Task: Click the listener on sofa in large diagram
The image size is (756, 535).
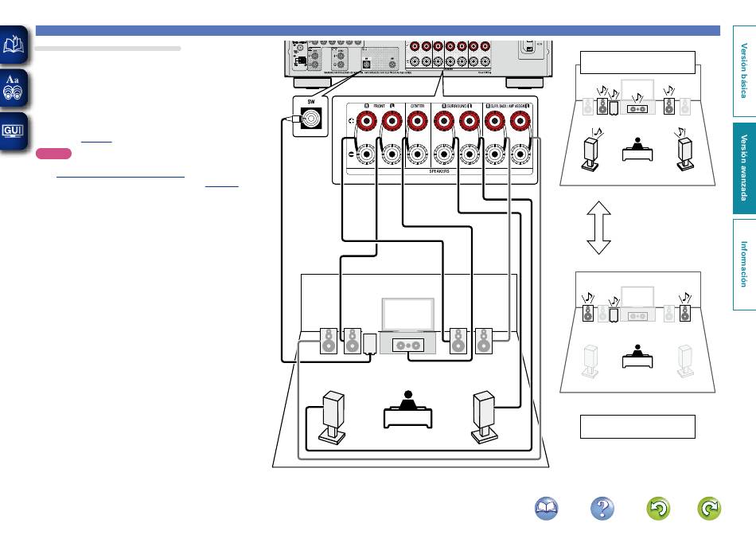Action: (x=408, y=409)
